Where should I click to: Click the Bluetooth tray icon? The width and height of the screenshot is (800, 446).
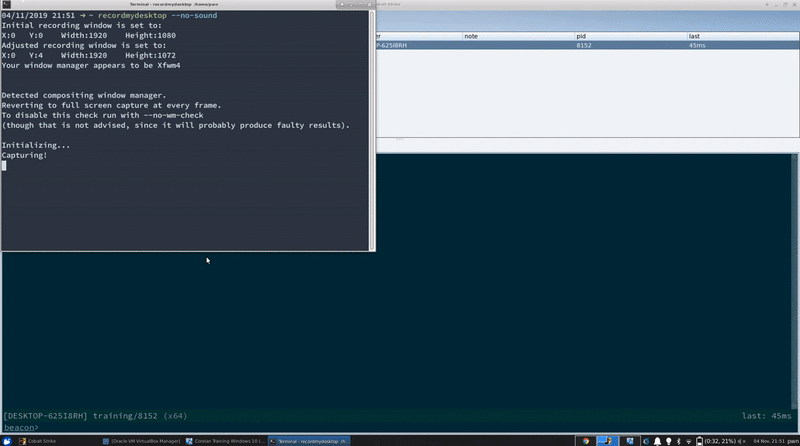[x=679, y=440]
